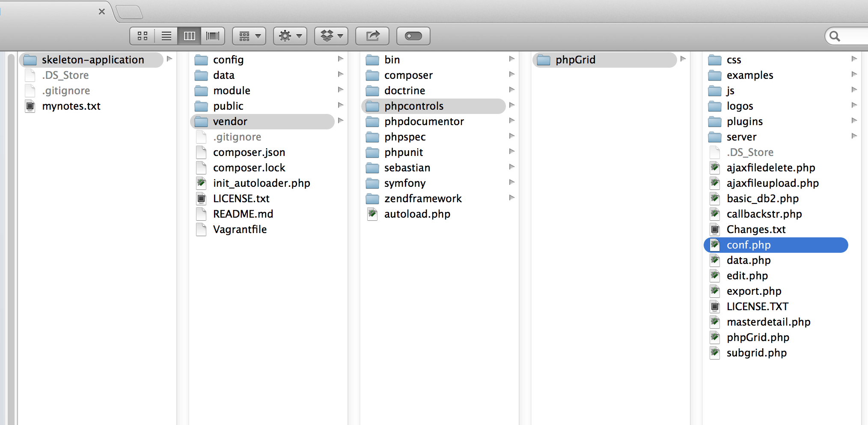Switch to list view in toolbar

pos(166,36)
